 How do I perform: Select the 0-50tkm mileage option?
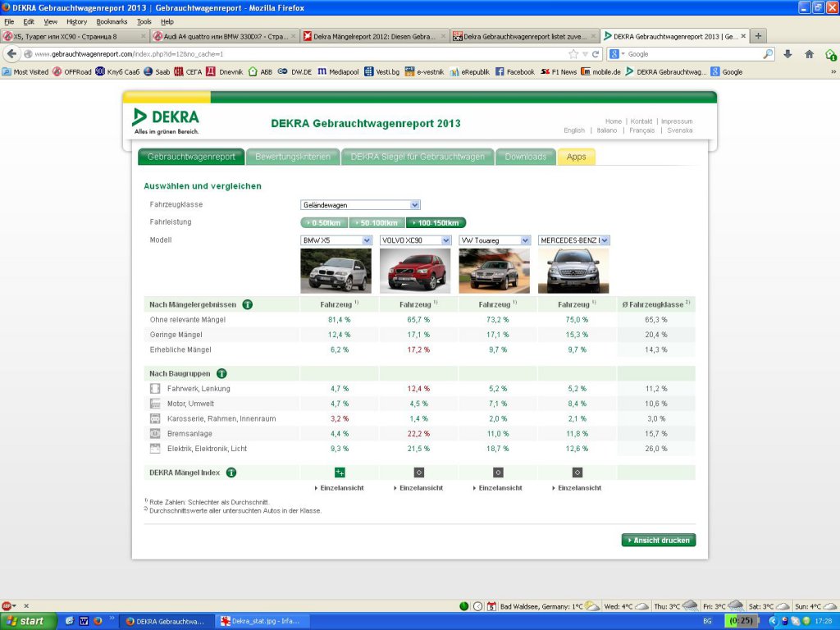tap(324, 222)
